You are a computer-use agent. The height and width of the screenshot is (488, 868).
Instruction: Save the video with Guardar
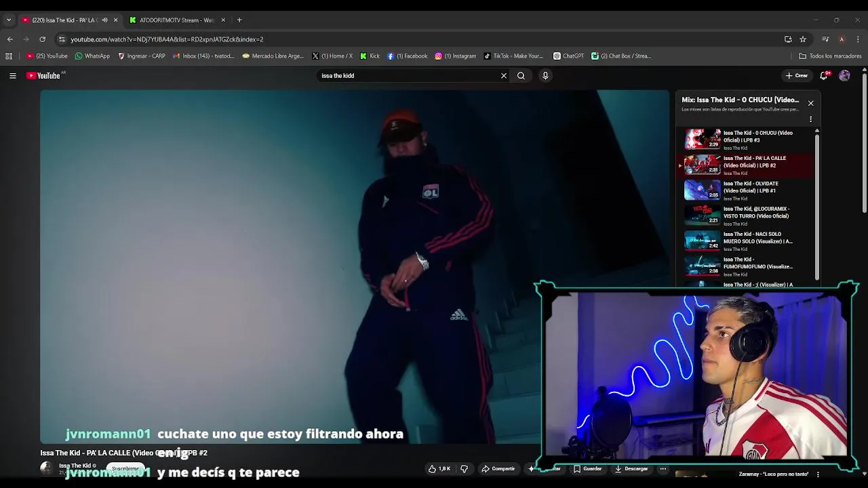click(x=587, y=468)
